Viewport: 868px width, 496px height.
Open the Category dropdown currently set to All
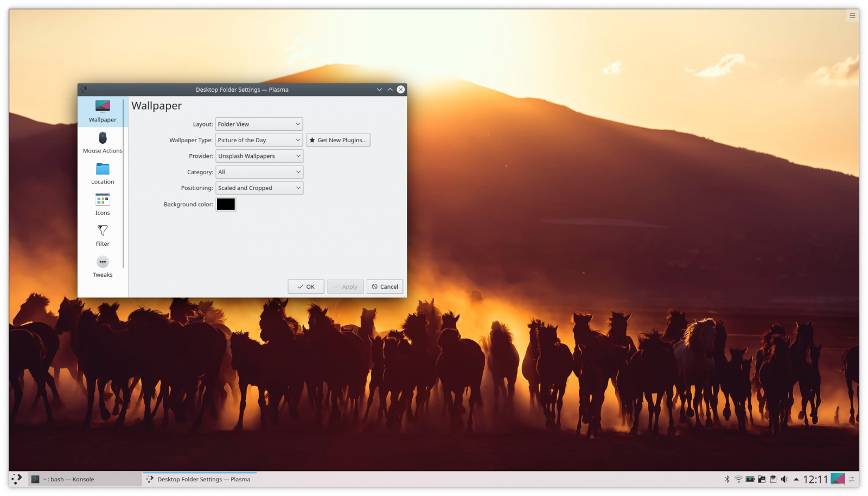coord(259,171)
